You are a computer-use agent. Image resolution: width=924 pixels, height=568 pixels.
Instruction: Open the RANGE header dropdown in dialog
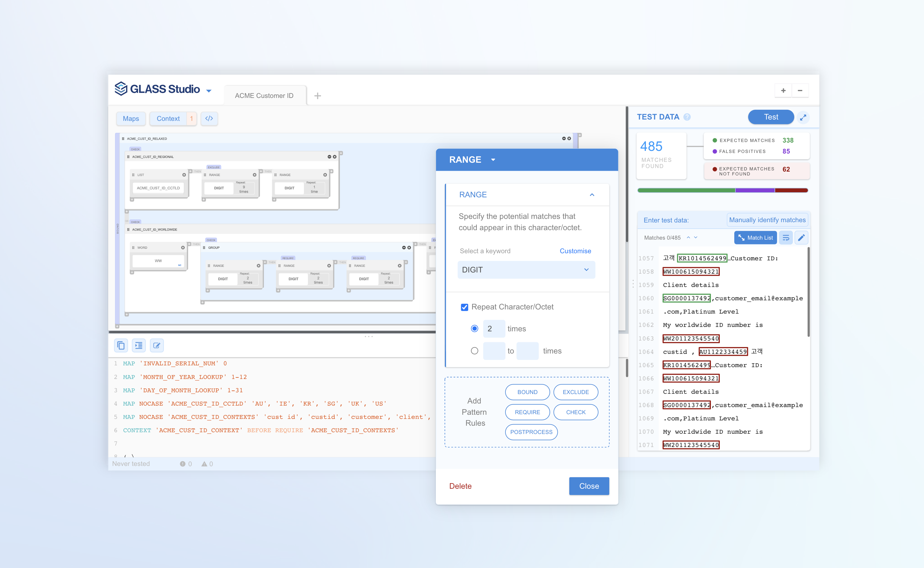click(x=493, y=160)
